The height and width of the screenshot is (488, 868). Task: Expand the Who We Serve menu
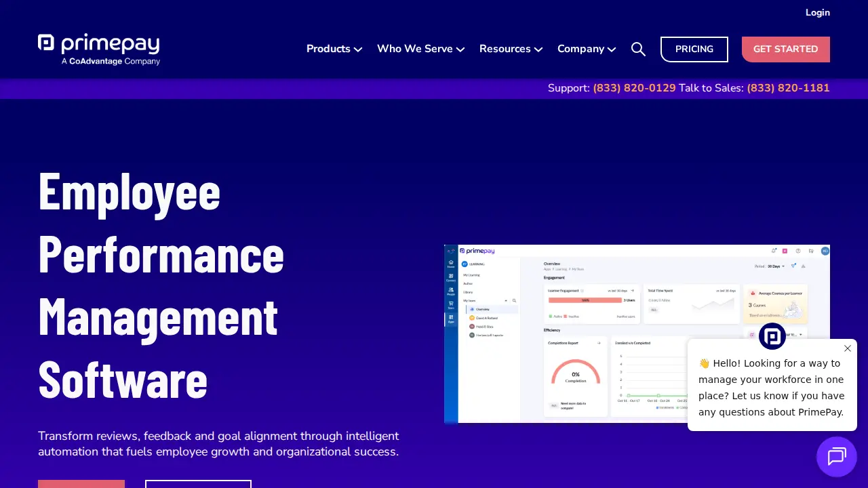tap(420, 49)
